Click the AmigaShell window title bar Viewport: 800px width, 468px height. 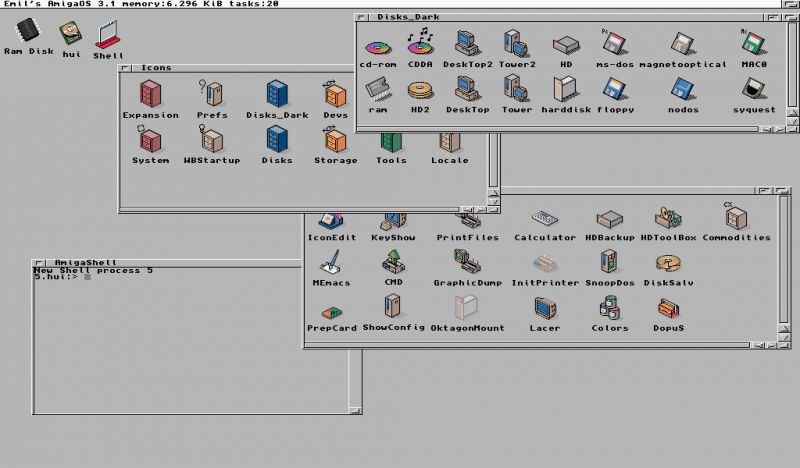[168, 262]
